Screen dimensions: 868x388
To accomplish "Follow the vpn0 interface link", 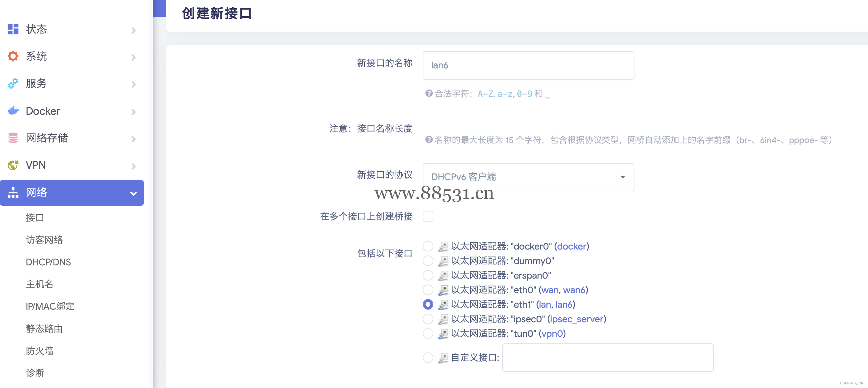I will click(552, 333).
